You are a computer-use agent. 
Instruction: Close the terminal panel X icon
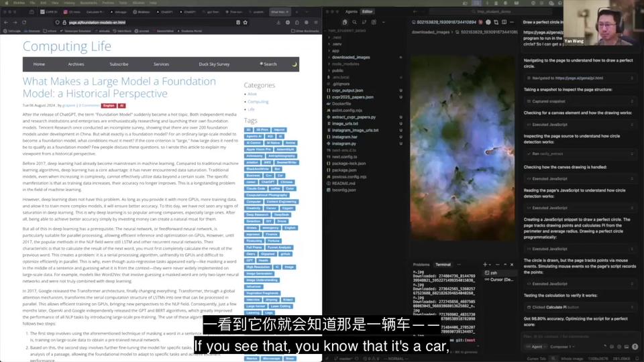512,265
